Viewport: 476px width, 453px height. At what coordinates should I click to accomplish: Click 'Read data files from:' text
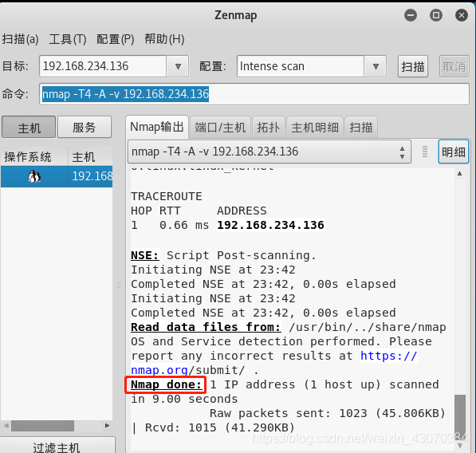[206, 327]
